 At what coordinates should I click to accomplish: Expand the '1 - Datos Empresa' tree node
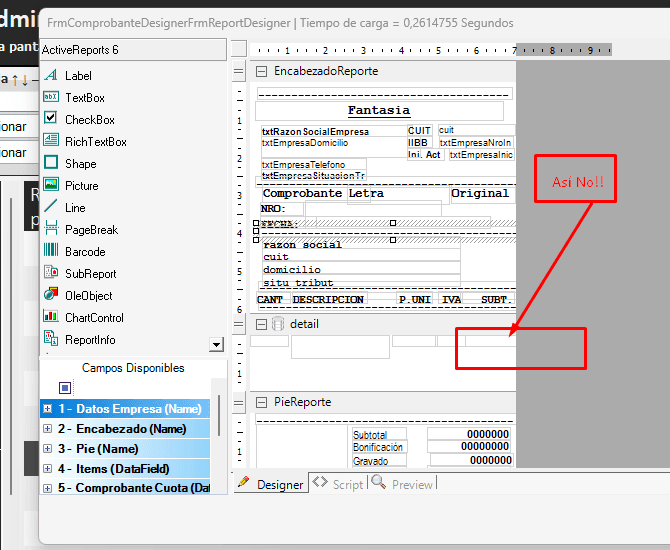click(x=47, y=409)
